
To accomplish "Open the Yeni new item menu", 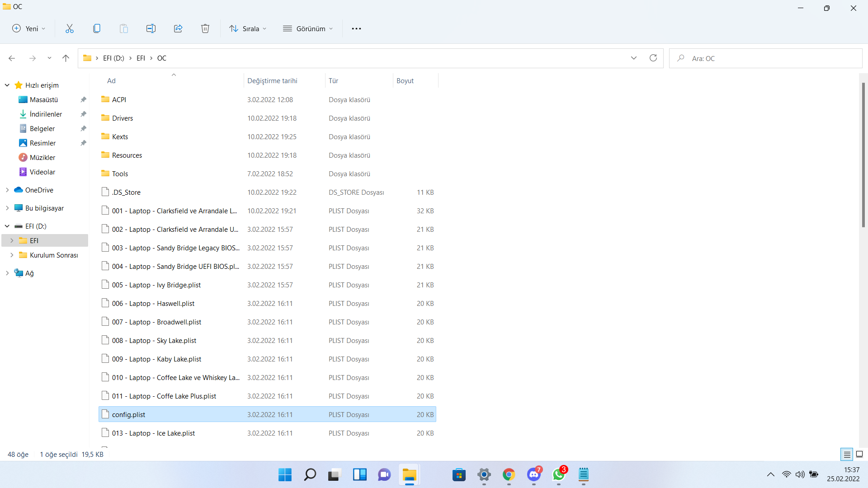I will point(29,28).
